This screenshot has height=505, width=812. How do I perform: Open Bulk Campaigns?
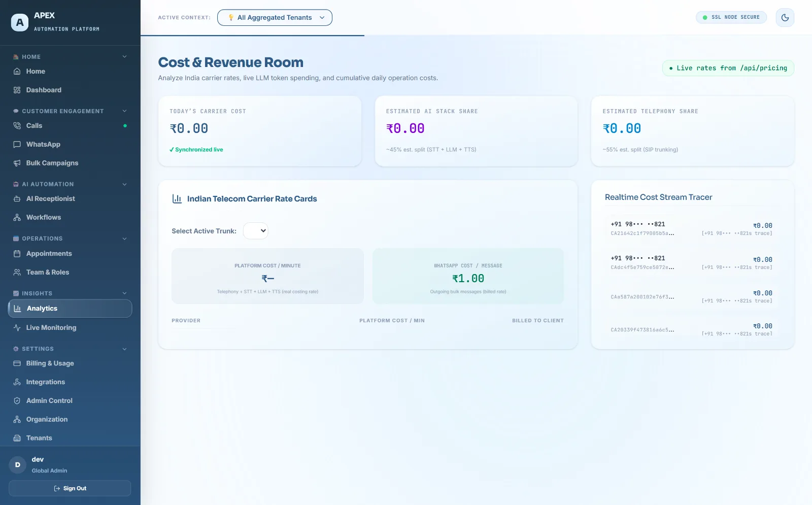click(x=70, y=163)
